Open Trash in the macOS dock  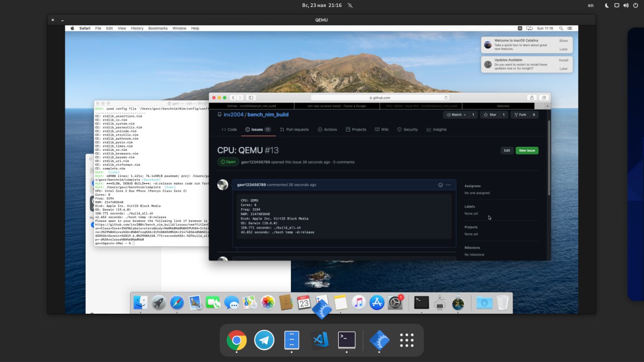click(502, 303)
